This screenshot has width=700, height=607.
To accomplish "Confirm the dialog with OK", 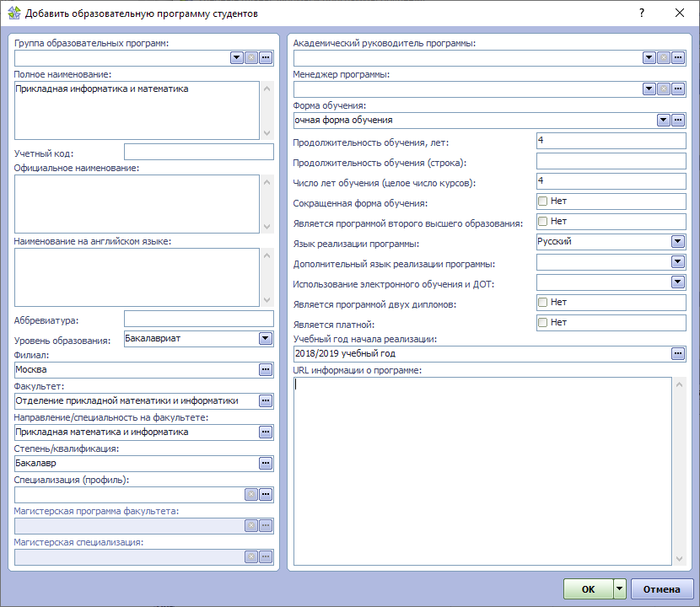I will tap(589, 588).
